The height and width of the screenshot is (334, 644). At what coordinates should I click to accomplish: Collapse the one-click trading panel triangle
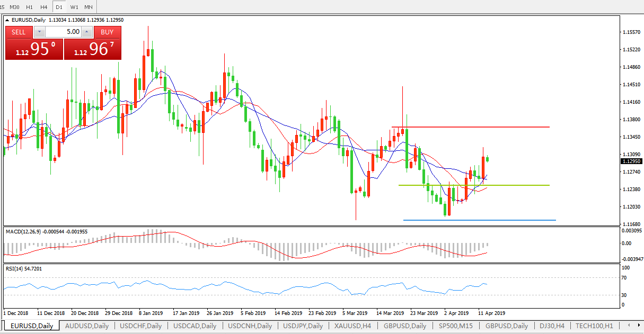pyautogui.click(x=8, y=20)
